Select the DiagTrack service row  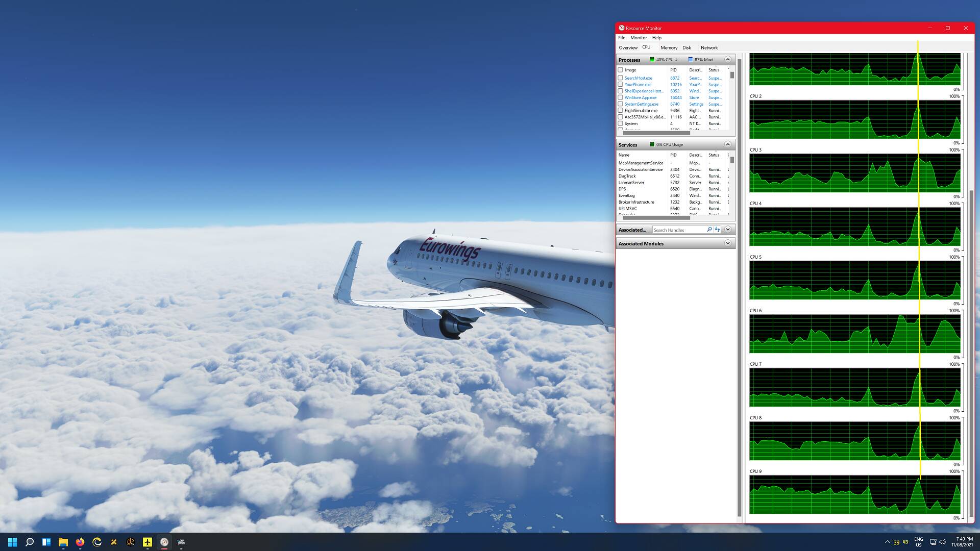tap(673, 176)
